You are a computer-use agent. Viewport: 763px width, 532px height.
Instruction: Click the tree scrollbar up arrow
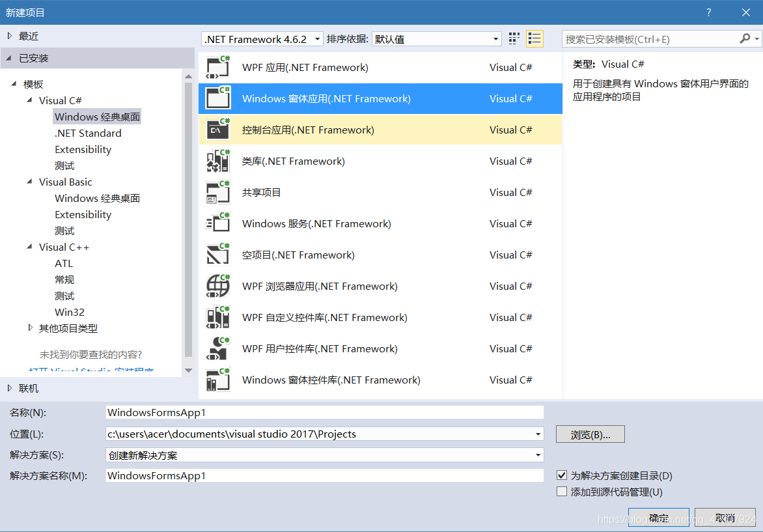point(189,76)
